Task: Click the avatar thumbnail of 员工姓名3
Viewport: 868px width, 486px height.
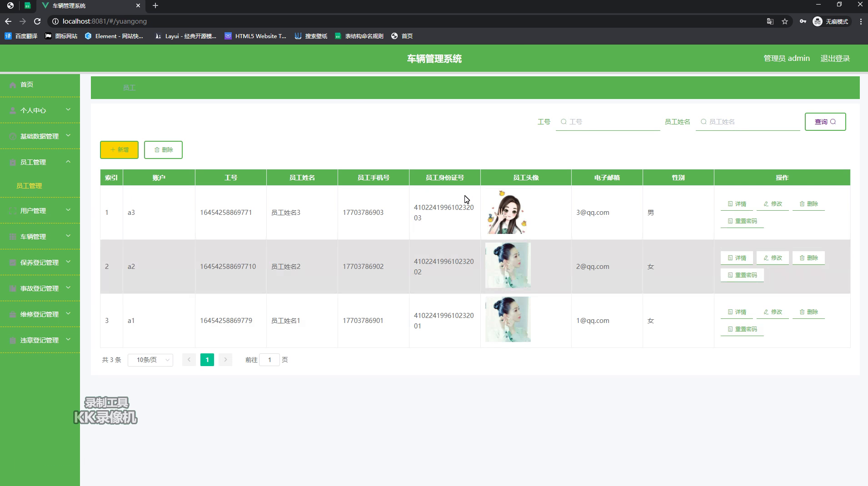Action: (x=508, y=212)
